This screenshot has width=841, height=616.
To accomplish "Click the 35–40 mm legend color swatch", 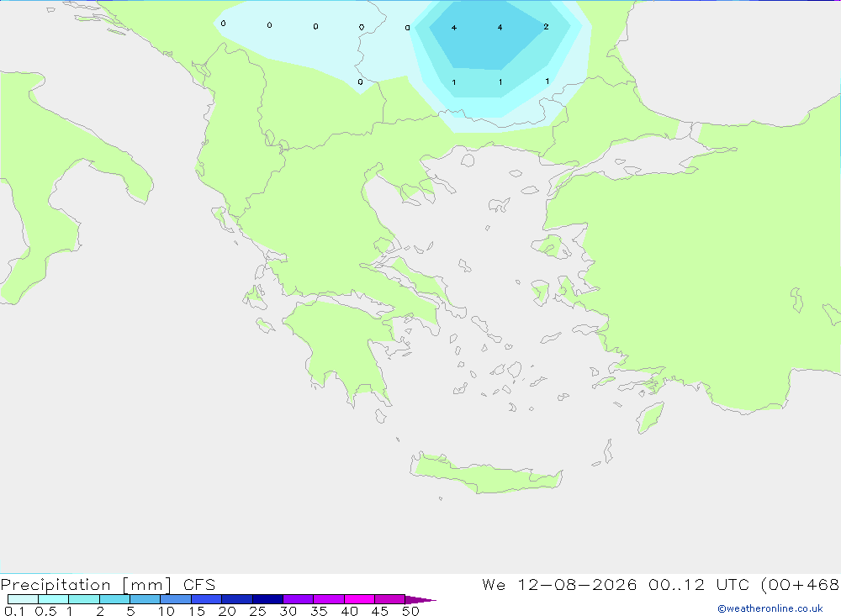I will [x=328, y=599].
